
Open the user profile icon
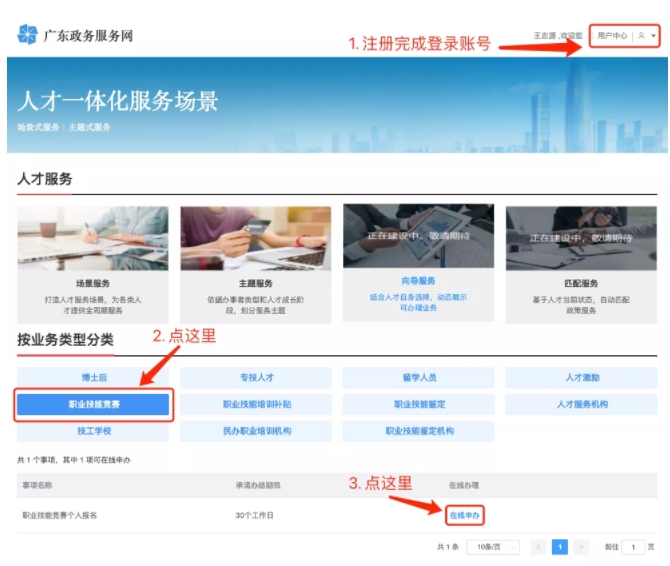coord(641,36)
